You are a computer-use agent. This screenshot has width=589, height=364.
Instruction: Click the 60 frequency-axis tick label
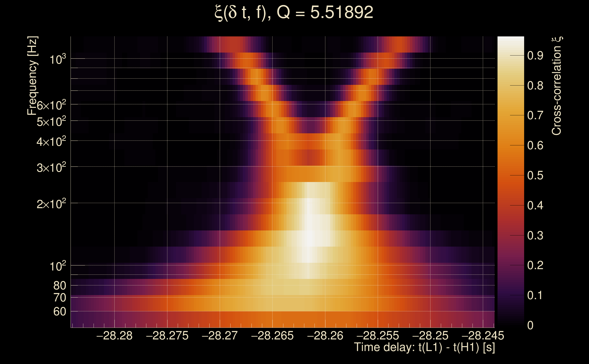click(x=59, y=311)
